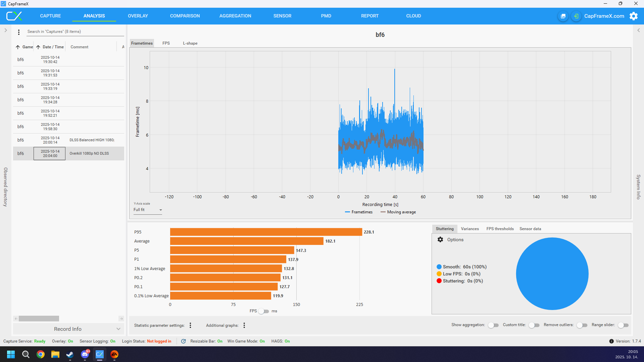Enable Range slider switch
Screen dimensions: 644x362
pos(623,325)
